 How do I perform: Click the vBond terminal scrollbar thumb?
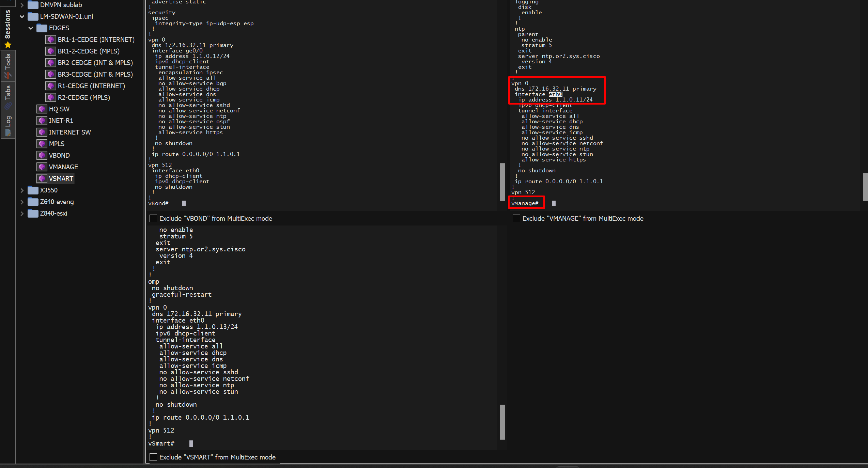pyautogui.click(x=502, y=182)
